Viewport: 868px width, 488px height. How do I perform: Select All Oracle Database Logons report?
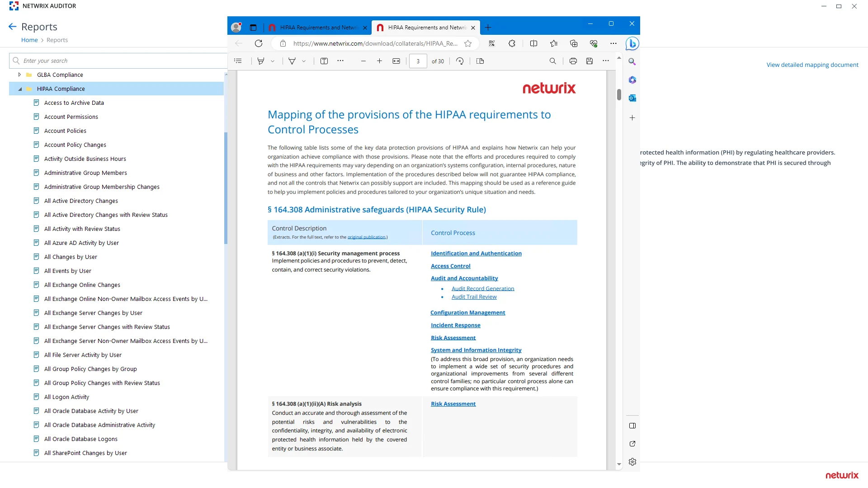coord(80,439)
